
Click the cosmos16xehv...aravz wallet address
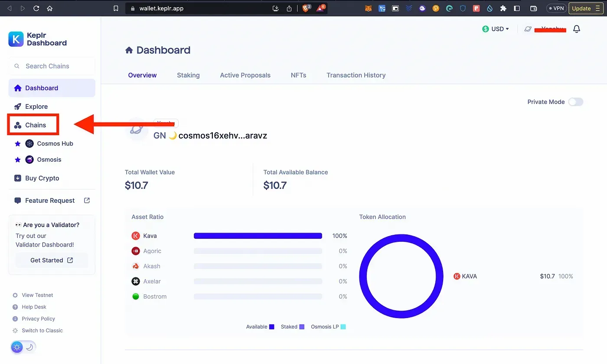223,136
